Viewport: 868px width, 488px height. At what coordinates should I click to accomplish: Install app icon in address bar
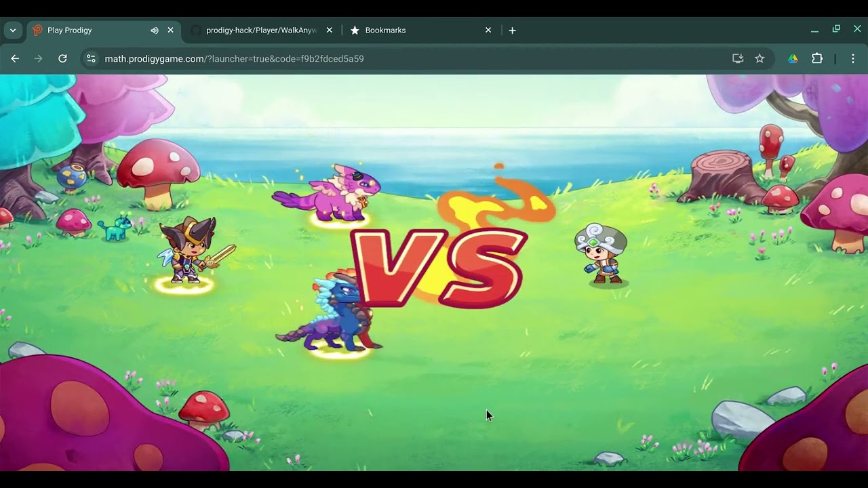coord(738,59)
